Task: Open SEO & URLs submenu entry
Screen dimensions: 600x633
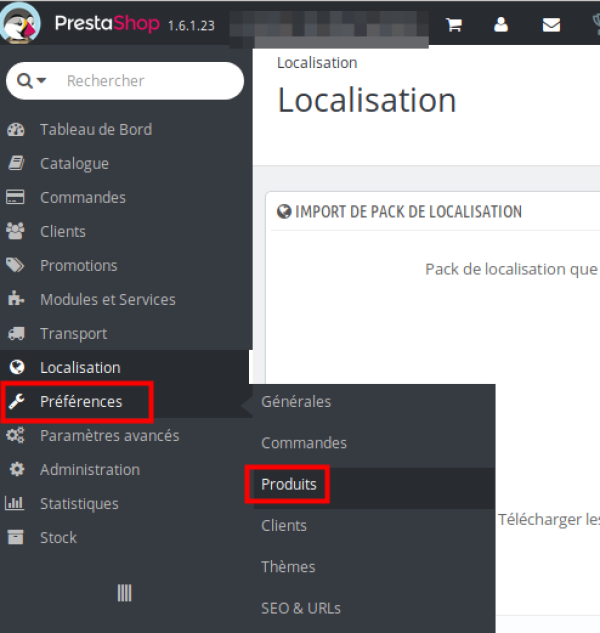Action: [301, 608]
